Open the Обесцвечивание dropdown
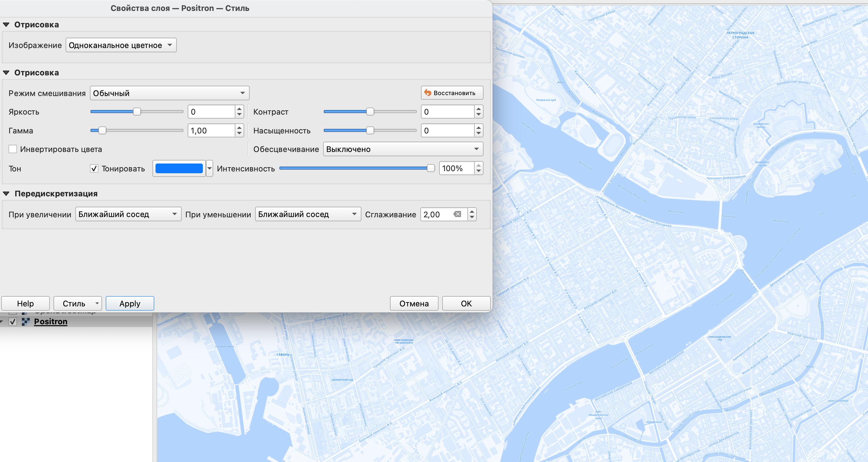This screenshot has width=868, height=462. click(x=403, y=149)
